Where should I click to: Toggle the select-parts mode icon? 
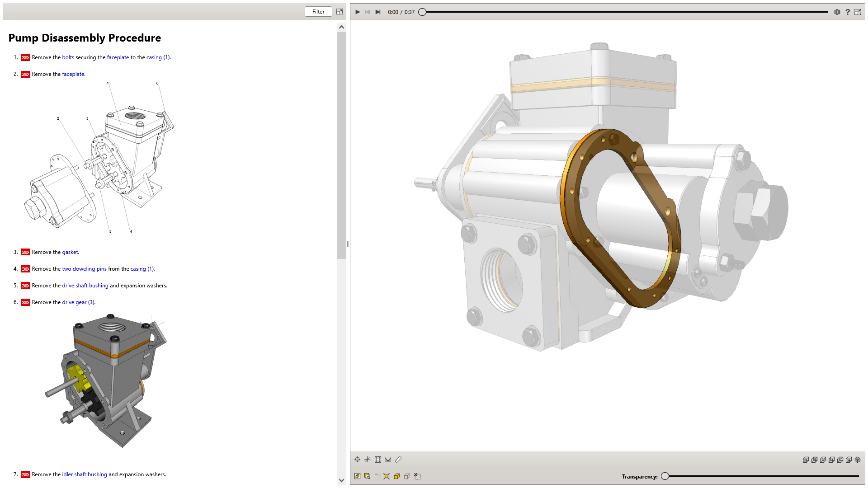pyautogui.click(x=357, y=476)
